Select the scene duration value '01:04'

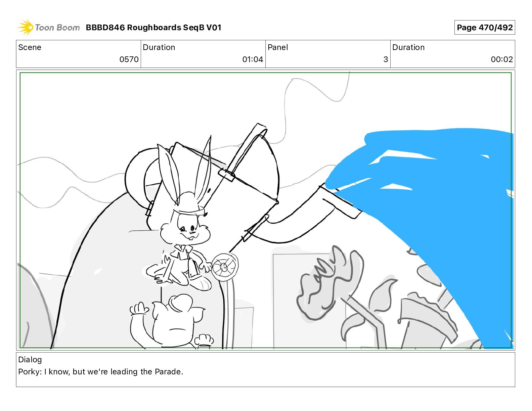tap(253, 59)
